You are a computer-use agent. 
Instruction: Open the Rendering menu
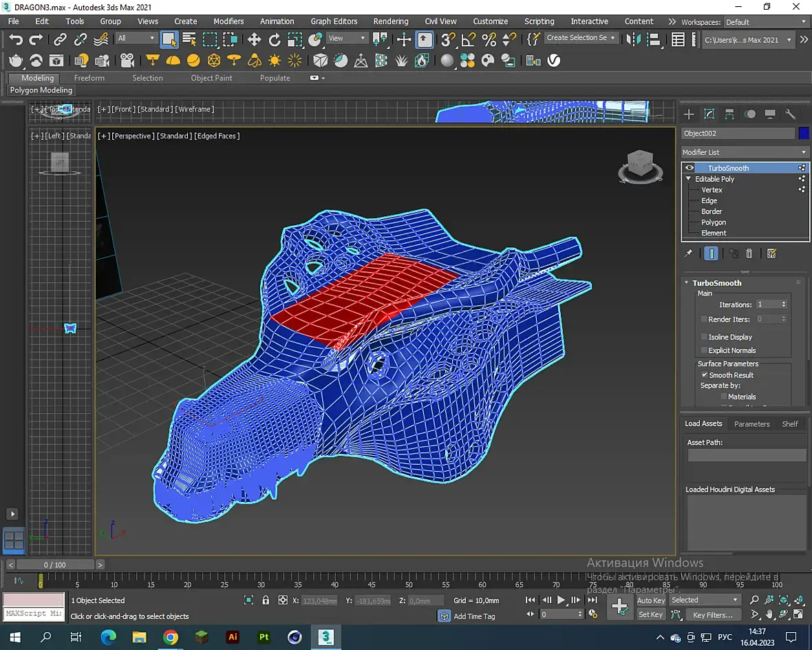pos(390,21)
